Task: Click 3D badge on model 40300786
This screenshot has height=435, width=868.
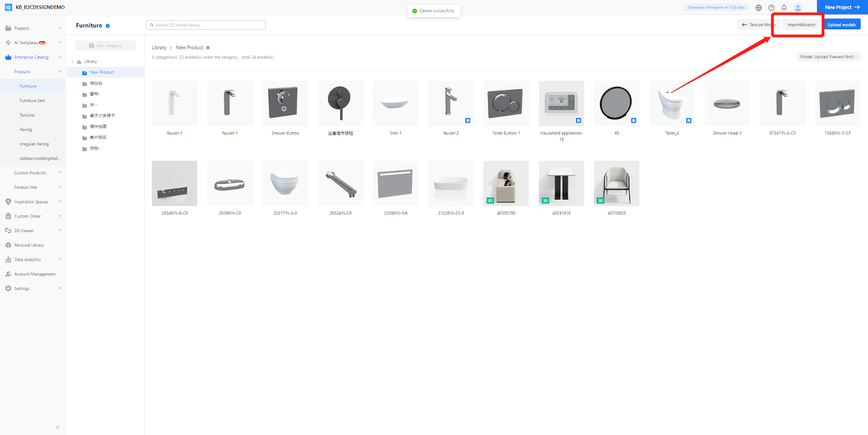Action: coord(490,201)
